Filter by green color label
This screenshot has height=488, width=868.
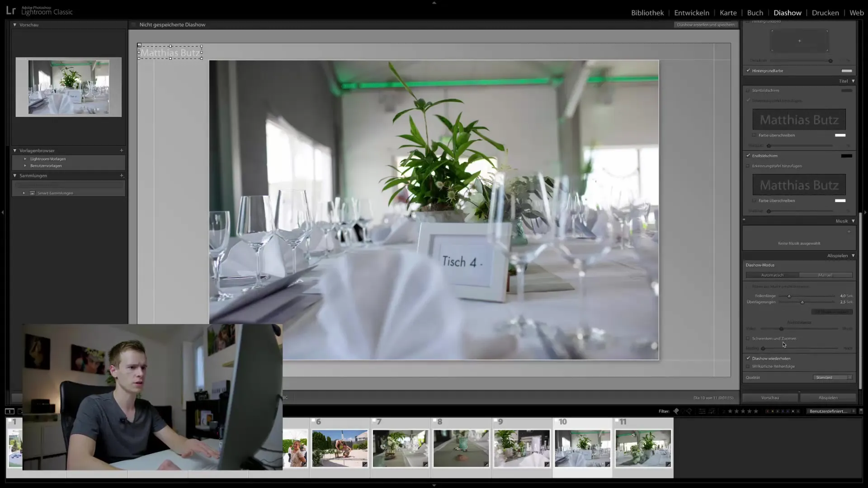coord(778,411)
